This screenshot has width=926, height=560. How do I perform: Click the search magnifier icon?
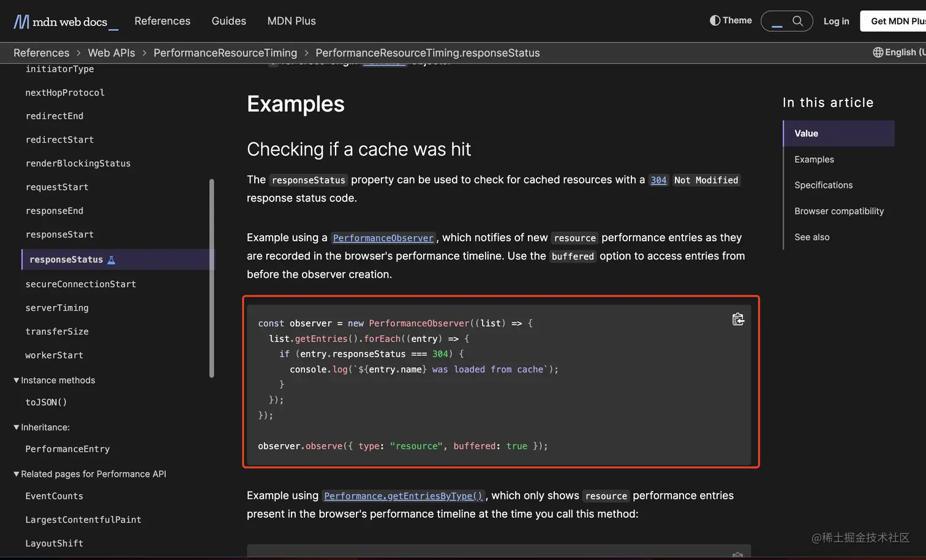pos(797,21)
